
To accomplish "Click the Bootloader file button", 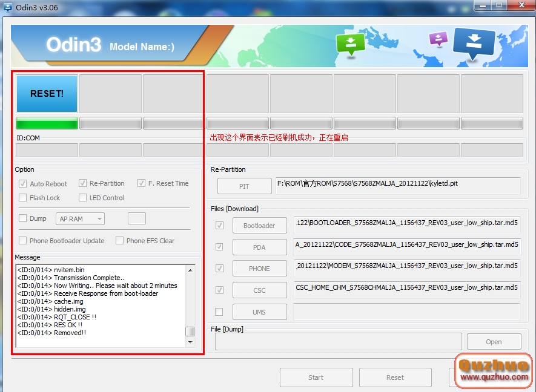I will (x=259, y=226).
